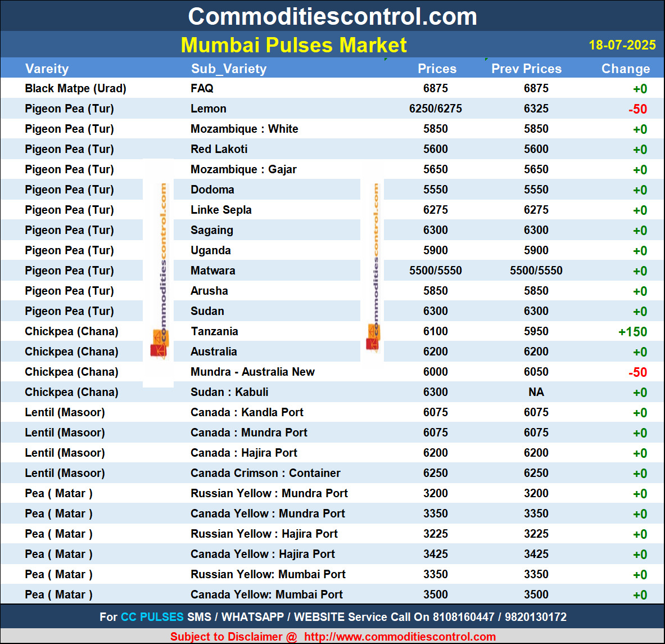Select Canada Crimson : Container sub-variety

coord(265,473)
